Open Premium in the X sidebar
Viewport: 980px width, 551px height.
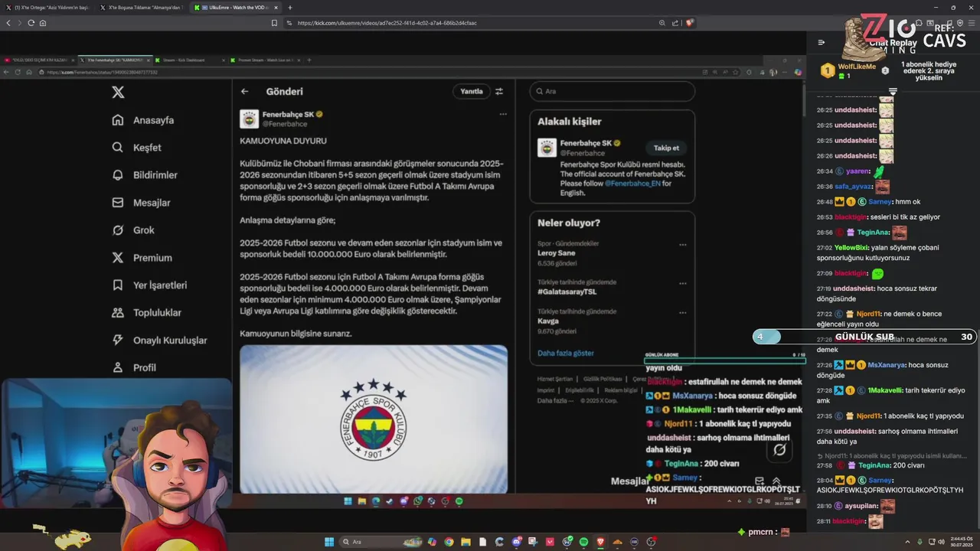point(142,258)
